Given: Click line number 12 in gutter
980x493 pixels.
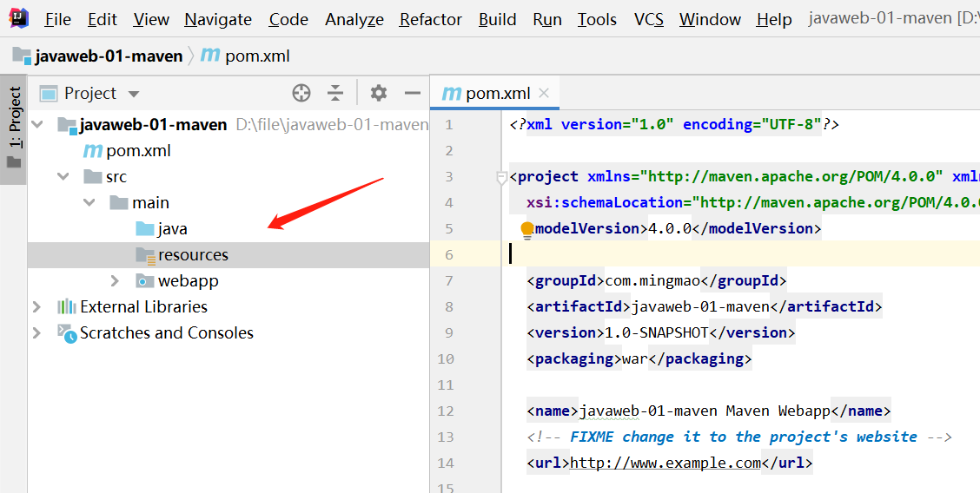Looking at the screenshot, I should 446,411.
